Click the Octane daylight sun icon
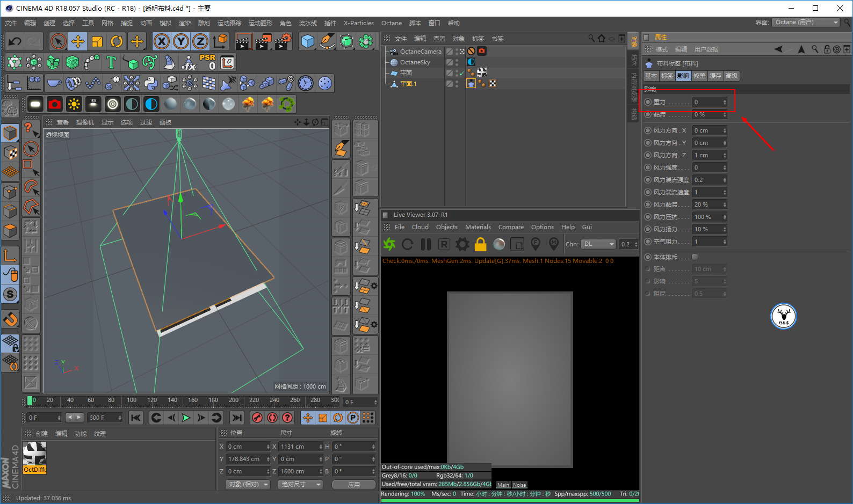Screen dimensions: 853x504 click(x=74, y=104)
